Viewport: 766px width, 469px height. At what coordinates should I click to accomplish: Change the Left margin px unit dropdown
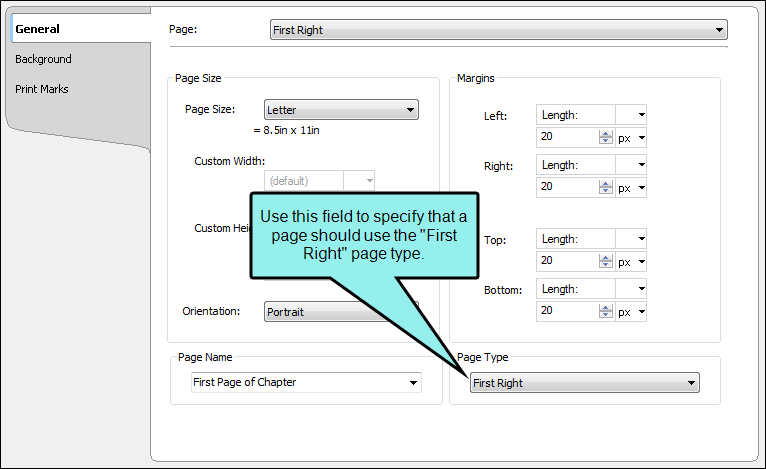(631, 138)
